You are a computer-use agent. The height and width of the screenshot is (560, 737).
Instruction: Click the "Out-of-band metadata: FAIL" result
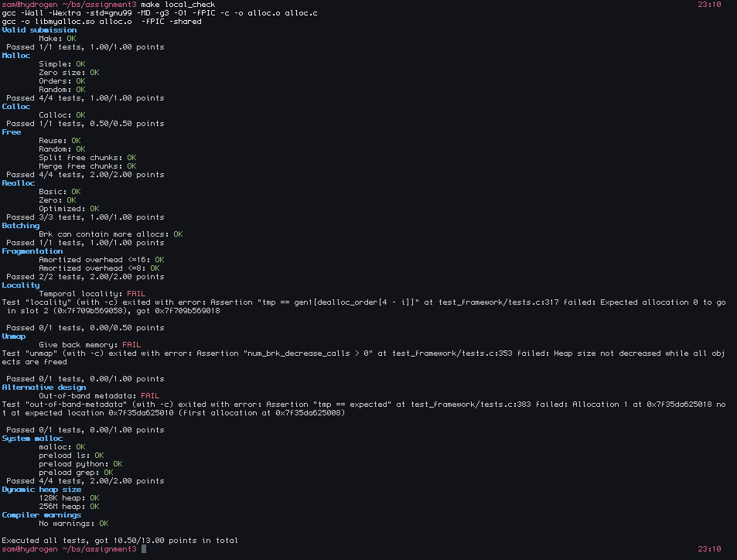[x=99, y=396]
